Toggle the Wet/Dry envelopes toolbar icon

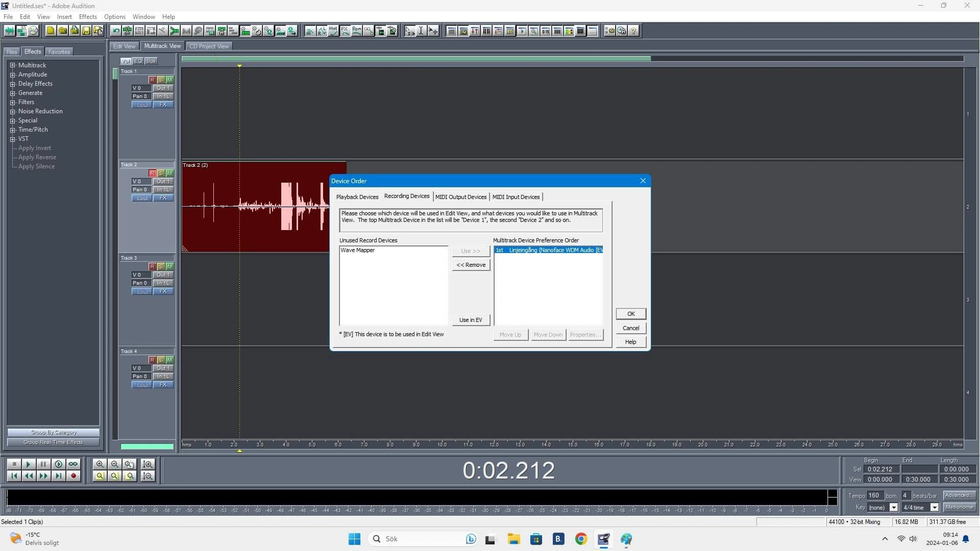(x=333, y=31)
